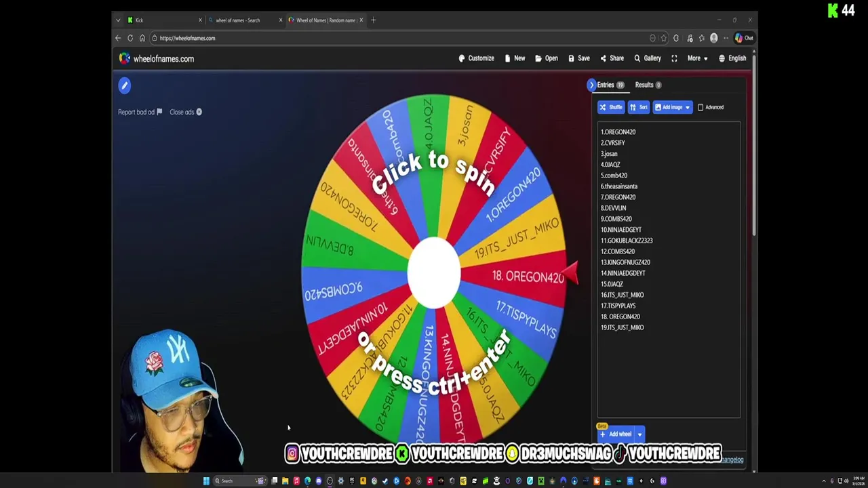
Task: Open browser settings and more menu
Action: pyautogui.click(x=726, y=38)
